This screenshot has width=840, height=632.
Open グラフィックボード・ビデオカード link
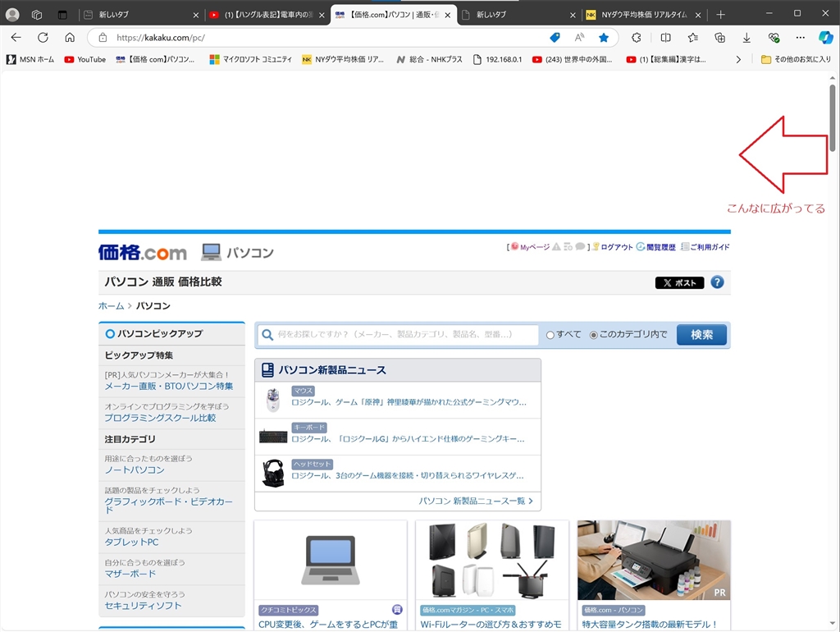click(x=168, y=505)
